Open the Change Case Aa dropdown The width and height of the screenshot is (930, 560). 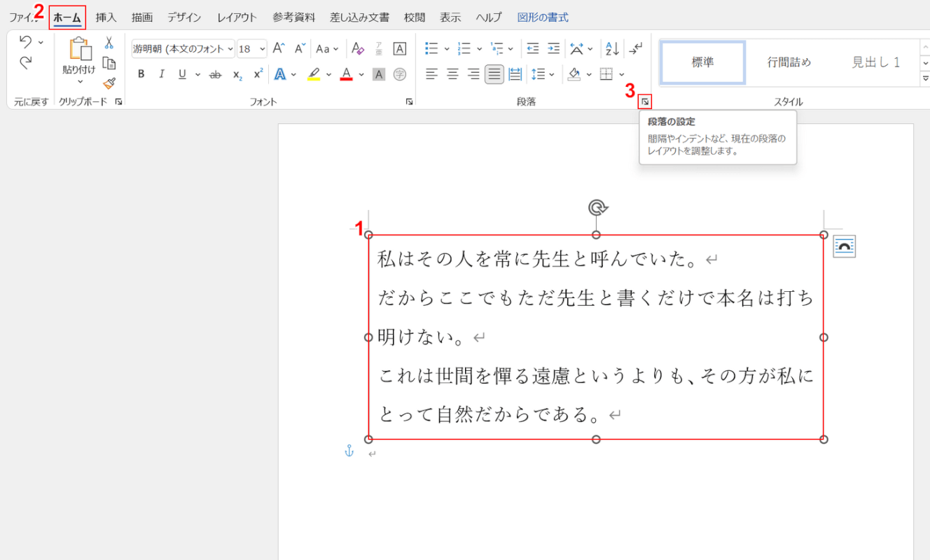click(327, 49)
